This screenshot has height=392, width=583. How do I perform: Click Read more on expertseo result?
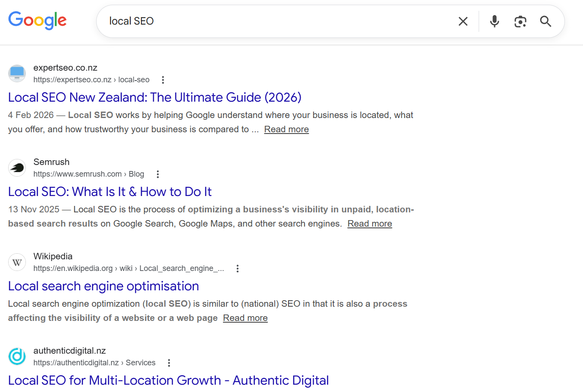286,129
